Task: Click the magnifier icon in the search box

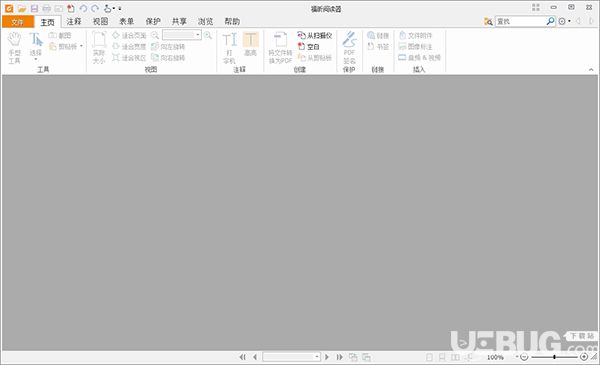Action: (550, 21)
